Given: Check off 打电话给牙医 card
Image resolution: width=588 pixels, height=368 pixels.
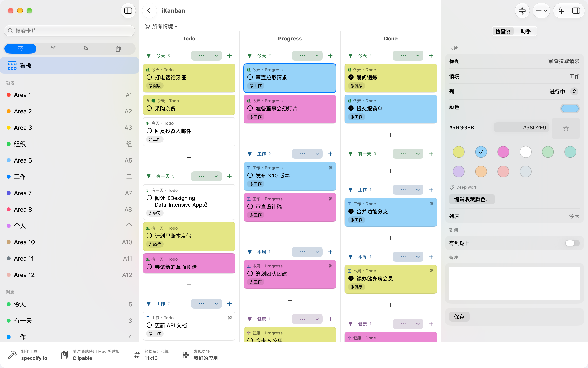Looking at the screenshot, I should click(149, 77).
